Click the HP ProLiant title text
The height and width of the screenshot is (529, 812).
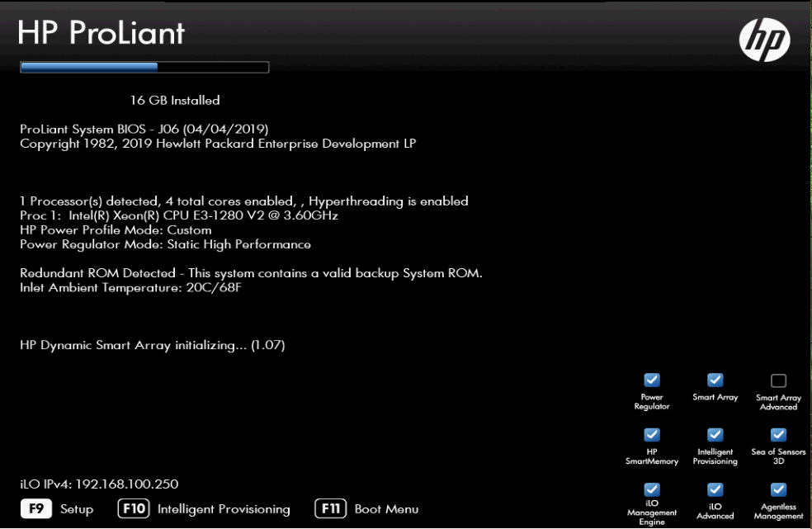(101, 33)
